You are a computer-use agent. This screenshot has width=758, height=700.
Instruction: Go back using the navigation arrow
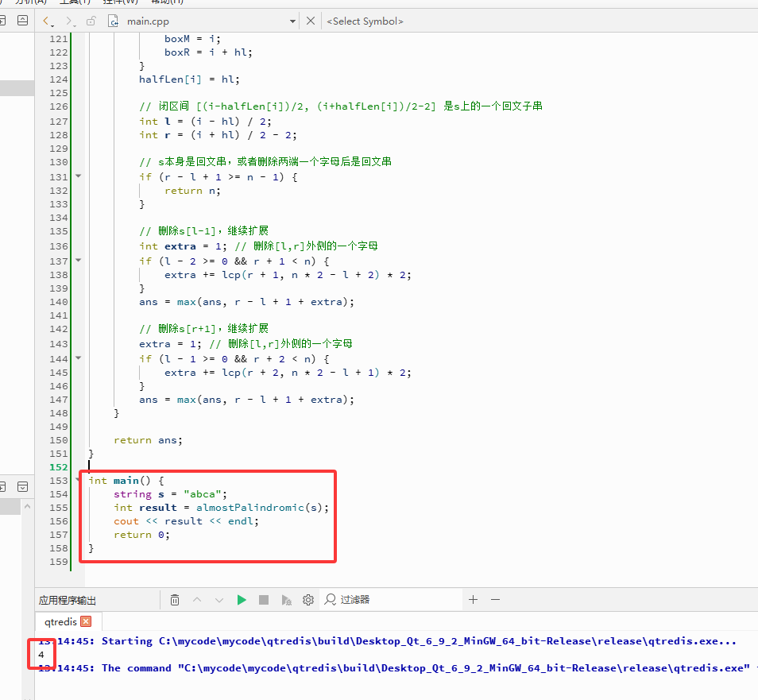coord(48,21)
